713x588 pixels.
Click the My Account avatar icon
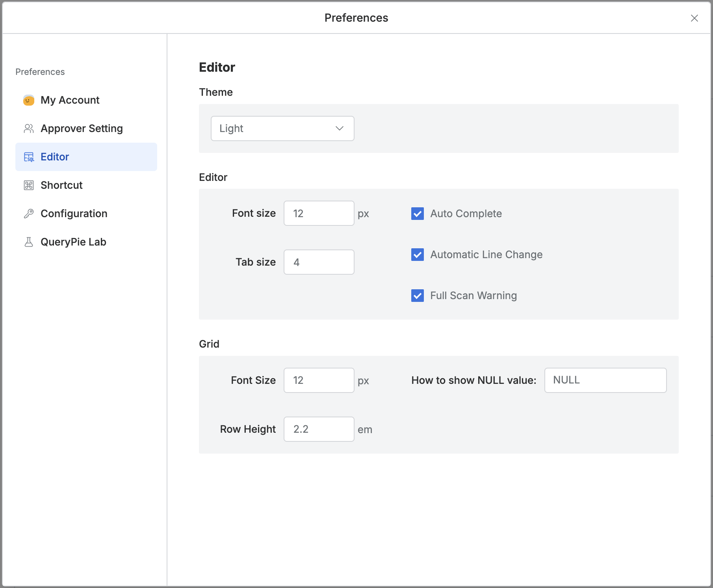click(x=29, y=100)
